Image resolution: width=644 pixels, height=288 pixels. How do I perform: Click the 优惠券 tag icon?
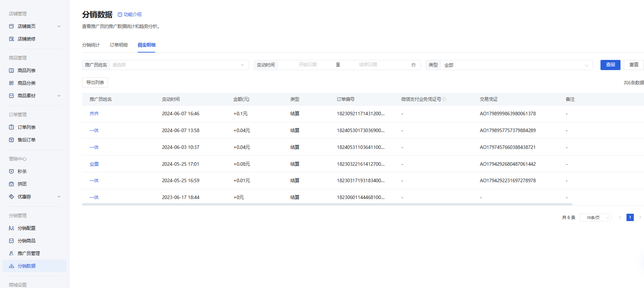click(12, 197)
